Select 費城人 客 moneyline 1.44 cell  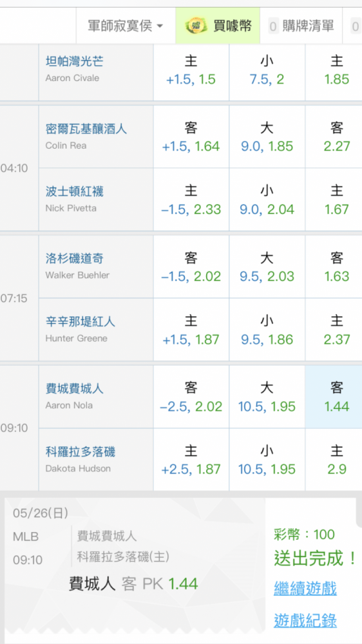(x=333, y=397)
